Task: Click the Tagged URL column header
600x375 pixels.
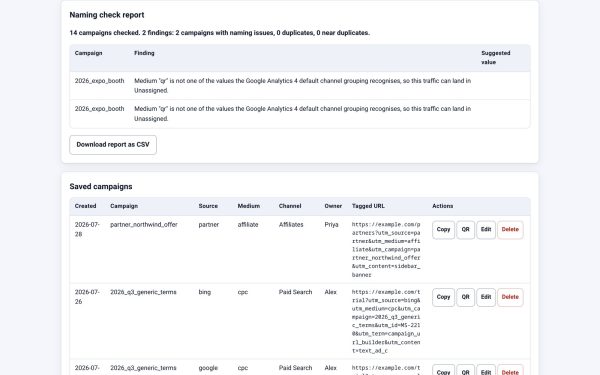Action: (368, 206)
